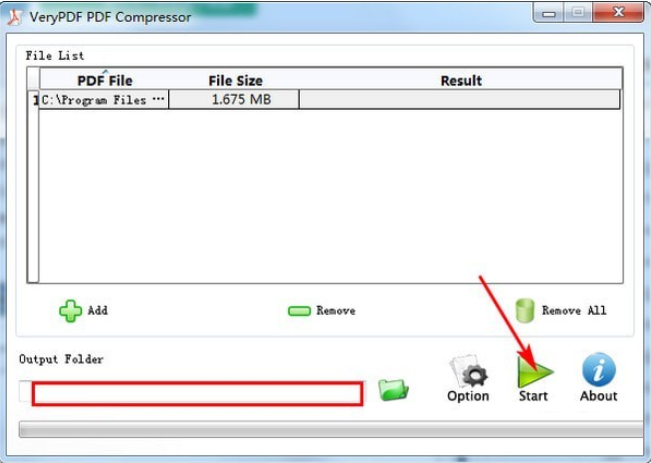Minimize the VeryPDF PDF Compressor window
This screenshot has height=463, width=651.
(549, 13)
